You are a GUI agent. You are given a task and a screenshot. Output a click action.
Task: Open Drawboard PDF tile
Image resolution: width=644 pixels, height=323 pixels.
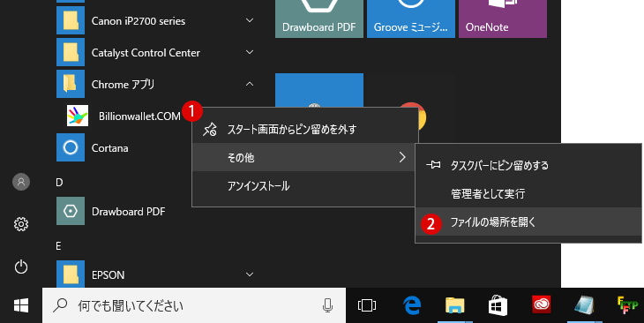pyautogui.click(x=319, y=19)
